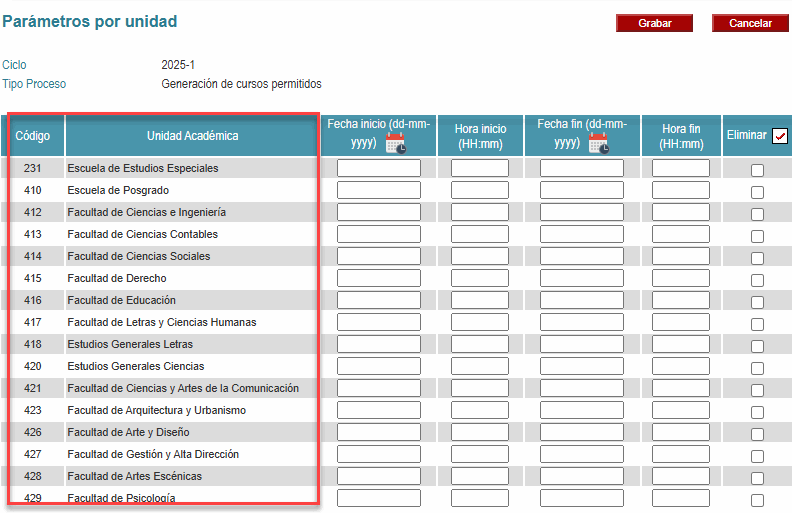
Task: Select the Facultad de Letras y Ciencias Humanas row
Action: coord(161,322)
